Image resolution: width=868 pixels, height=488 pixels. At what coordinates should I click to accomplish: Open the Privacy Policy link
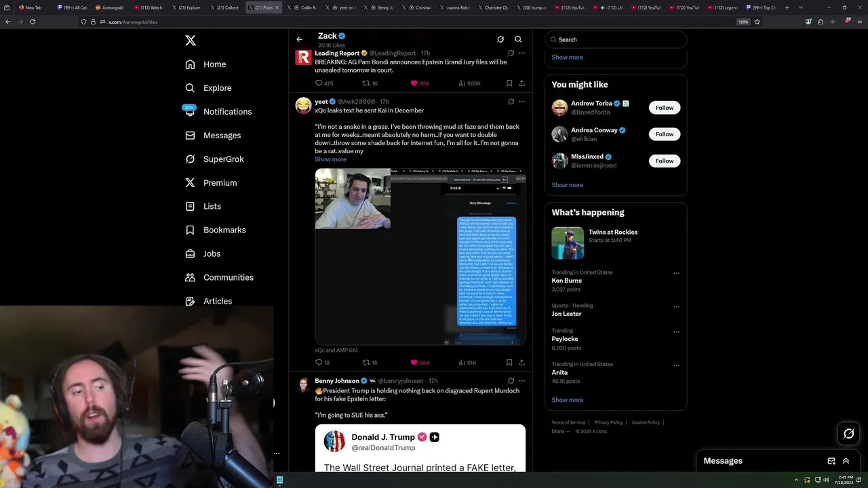(608, 422)
